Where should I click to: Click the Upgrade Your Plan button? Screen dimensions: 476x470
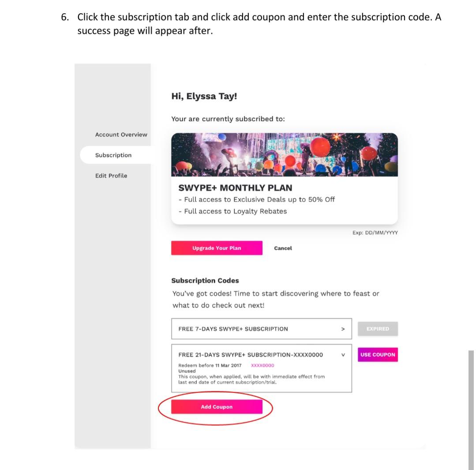click(217, 248)
